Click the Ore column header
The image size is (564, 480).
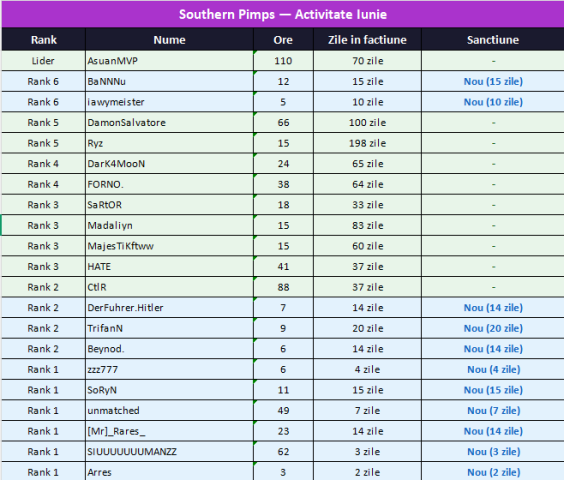click(x=283, y=40)
